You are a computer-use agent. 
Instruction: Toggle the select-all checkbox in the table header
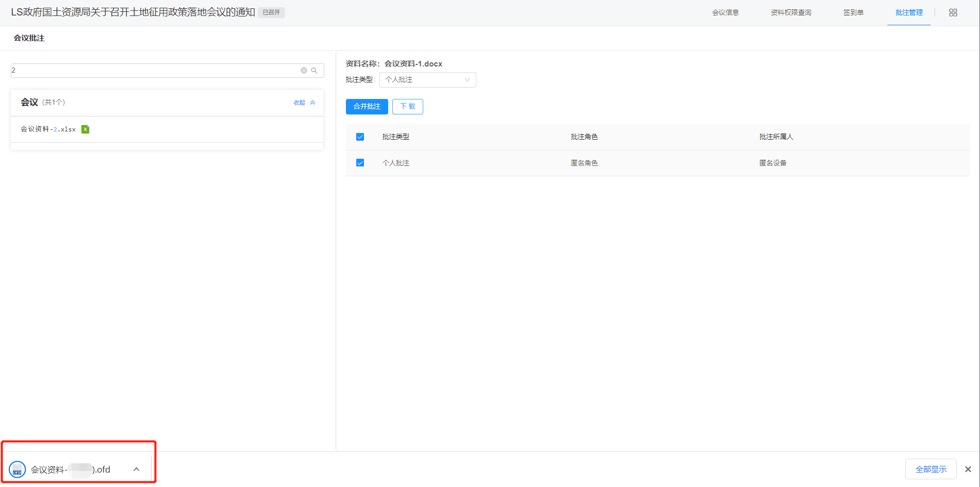(x=360, y=137)
